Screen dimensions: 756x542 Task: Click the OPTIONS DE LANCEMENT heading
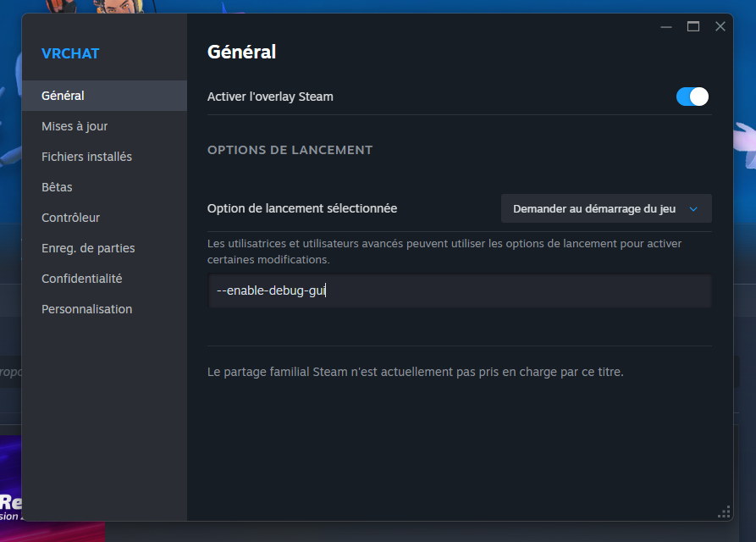(290, 150)
